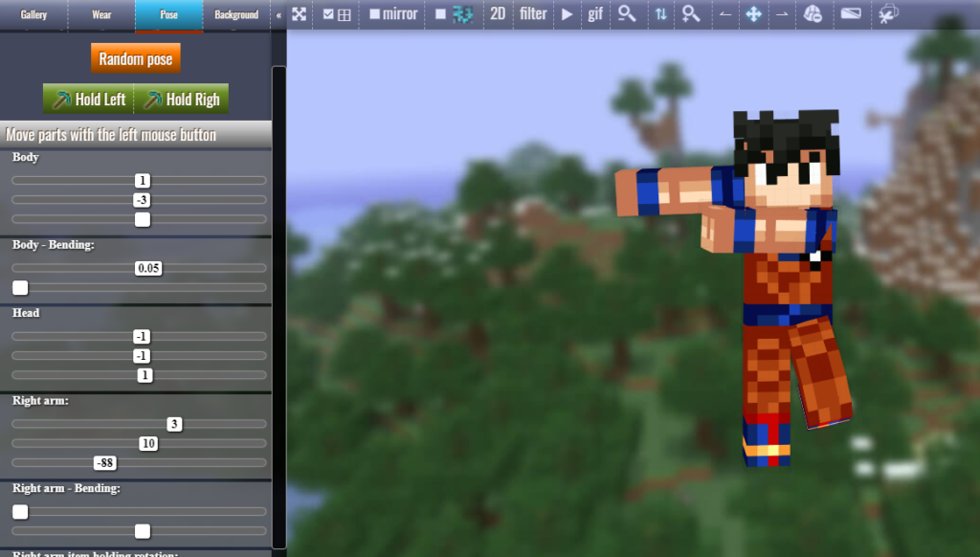This screenshot has width=980, height=557.
Task: Select the Pose tab
Action: [168, 14]
